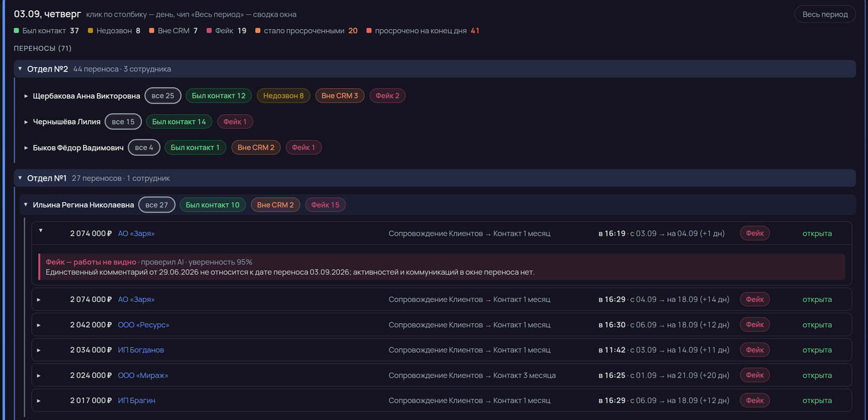Select Ильина's все 27 chip
The height and width of the screenshot is (420, 868).
[157, 205]
